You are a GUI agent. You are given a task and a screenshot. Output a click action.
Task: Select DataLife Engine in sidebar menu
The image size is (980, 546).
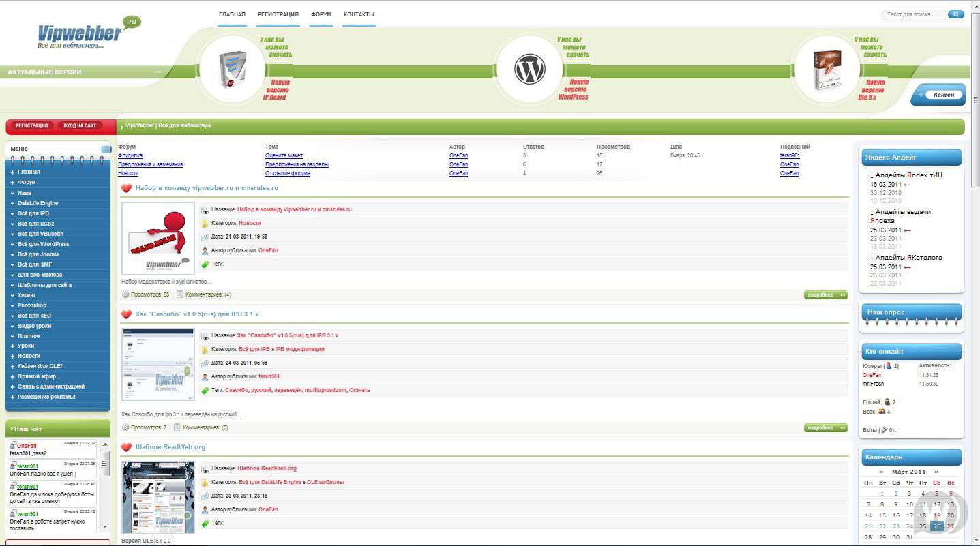38,203
